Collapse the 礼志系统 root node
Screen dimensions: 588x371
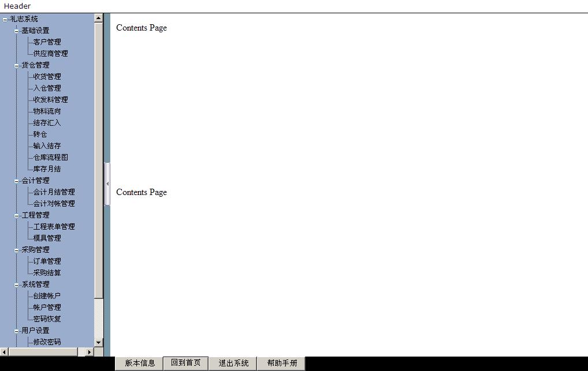(5, 20)
